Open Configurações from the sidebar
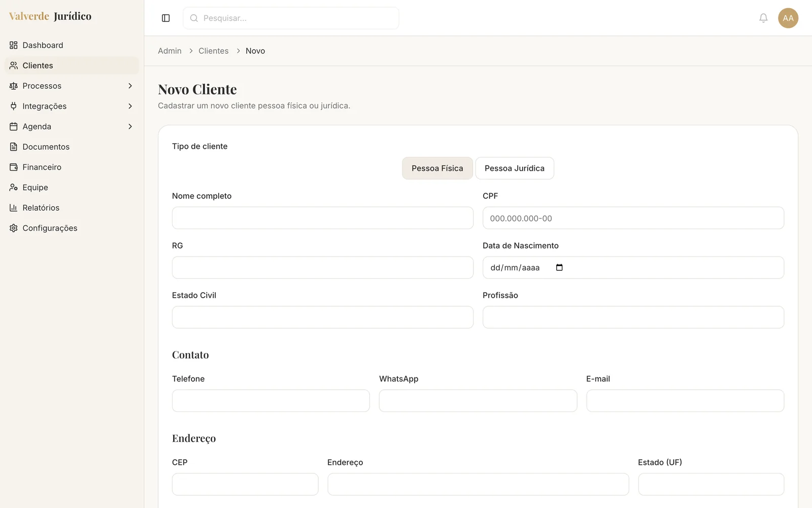 click(72, 228)
